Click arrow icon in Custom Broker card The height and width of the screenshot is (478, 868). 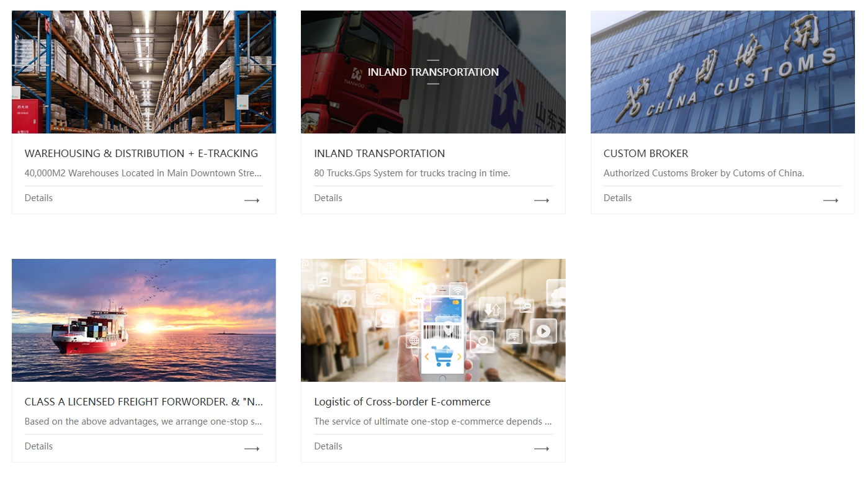(831, 201)
